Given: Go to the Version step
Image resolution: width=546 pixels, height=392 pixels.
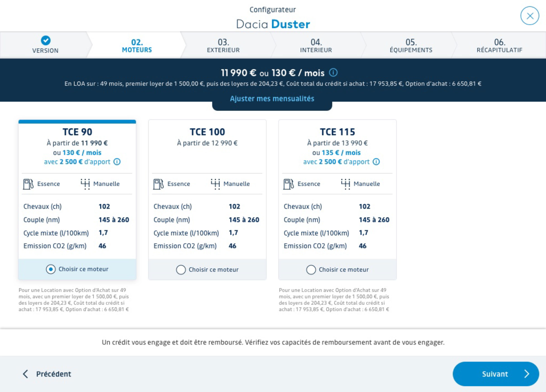Looking at the screenshot, I should click(x=46, y=45).
